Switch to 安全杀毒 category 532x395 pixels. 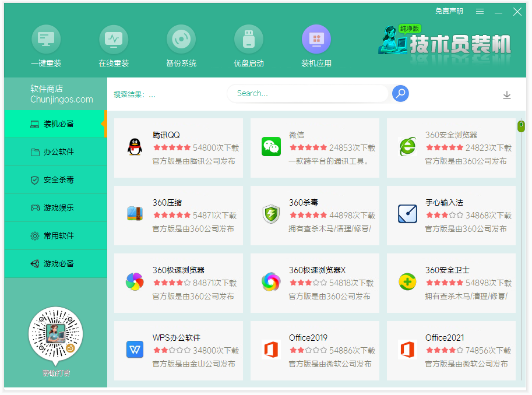pos(55,180)
